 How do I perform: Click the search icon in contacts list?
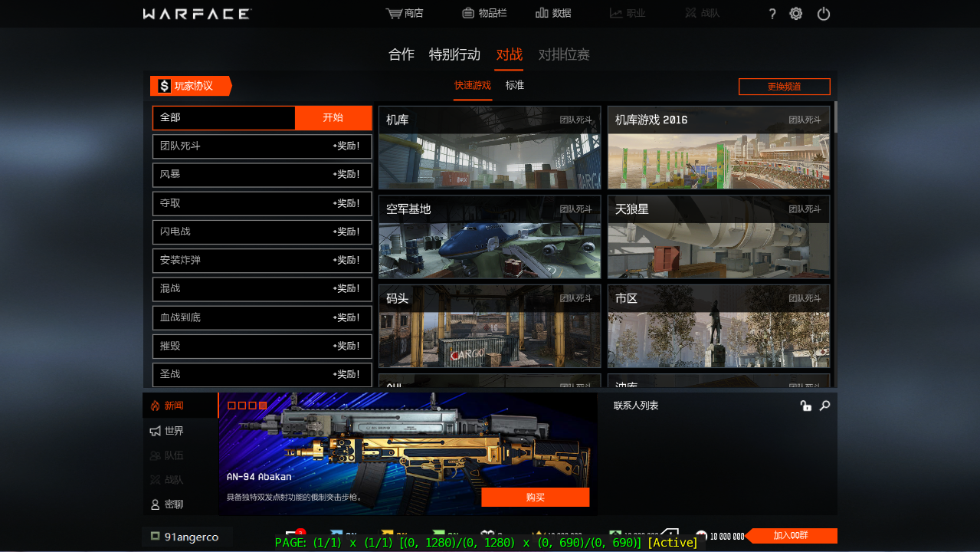[x=824, y=406]
